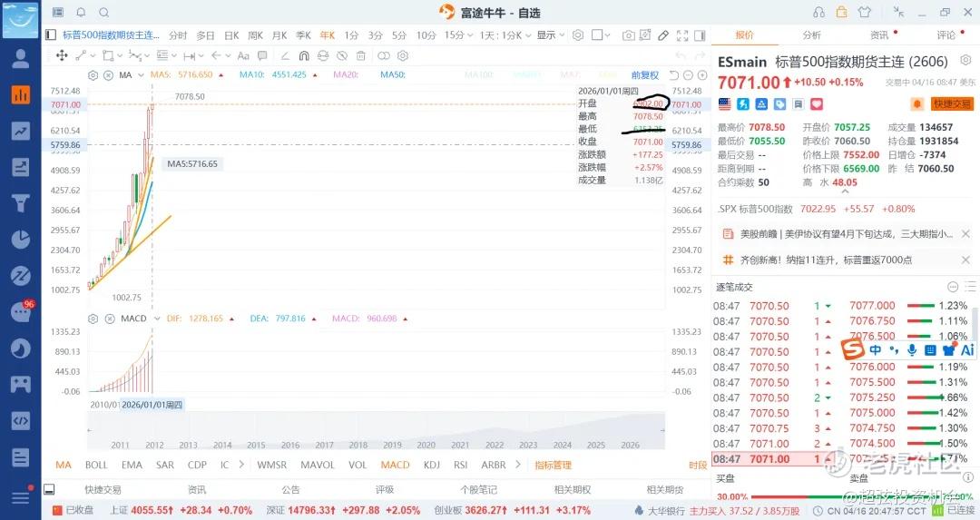
Task: Select the move crosshair drawing tool
Action: [x=62, y=55]
